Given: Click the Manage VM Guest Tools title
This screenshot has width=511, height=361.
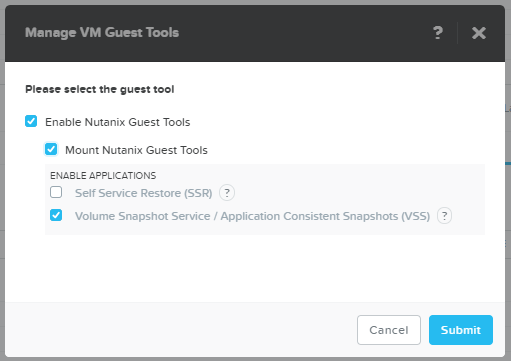Looking at the screenshot, I should point(102,33).
